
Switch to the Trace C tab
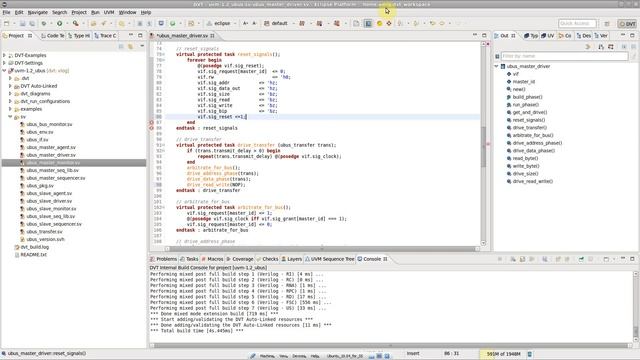[105, 36]
